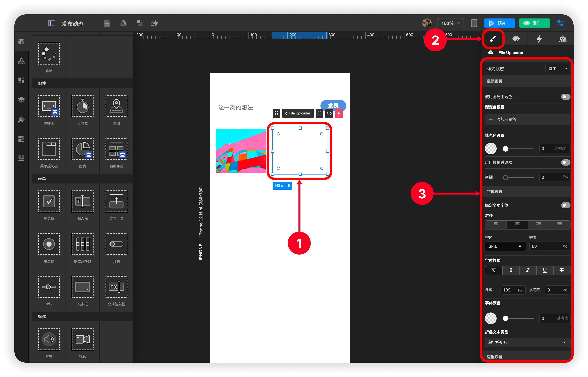The height and width of the screenshot is (377, 588).
Task: Click the layers icon in left sidebar
Action: (22, 100)
